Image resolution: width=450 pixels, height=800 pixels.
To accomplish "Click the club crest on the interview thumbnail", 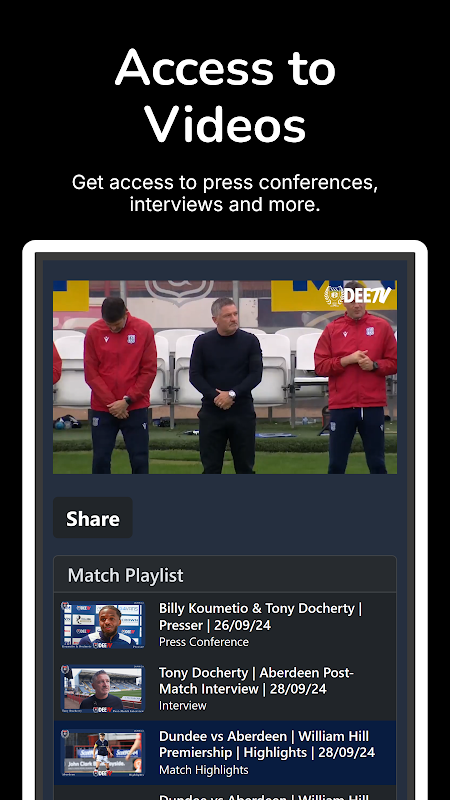I will (x=65, y=669).
